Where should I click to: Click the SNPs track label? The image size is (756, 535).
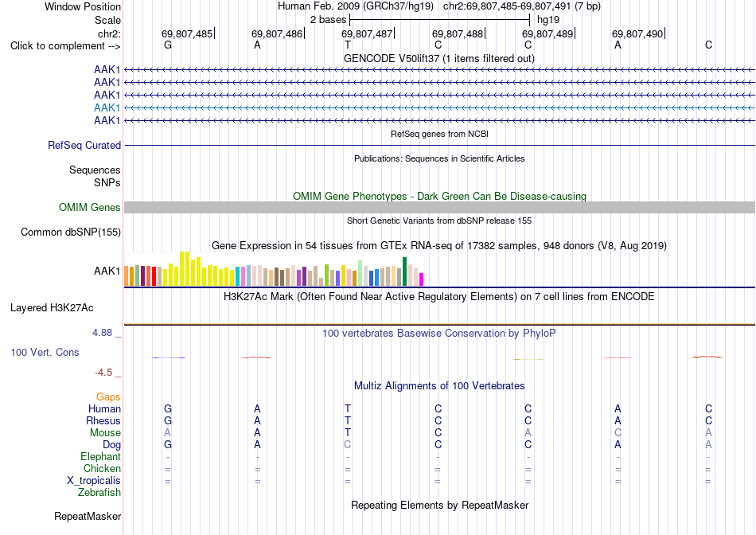107,182
